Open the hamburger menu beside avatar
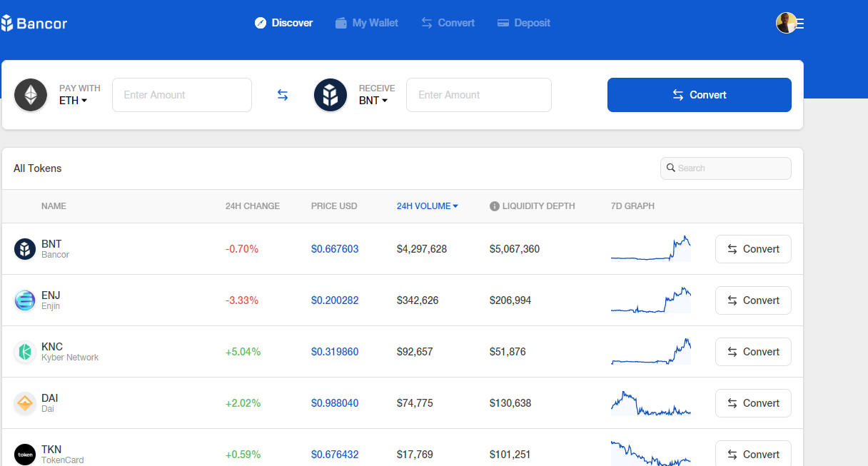The width and height of the screenshot is (868, 466). point(800,24)
